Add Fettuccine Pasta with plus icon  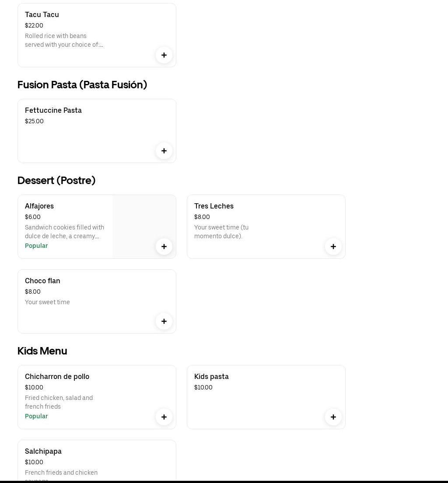(164, 151)
